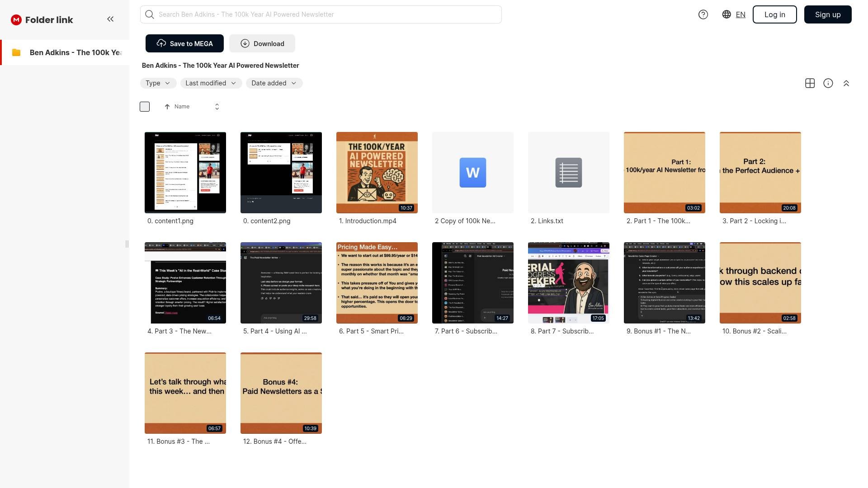The image size is (868, 488).
Task: Open the 1. Introduction.mp4 video thumbnail
Action: pyautogui.click(x=377, y=173)
